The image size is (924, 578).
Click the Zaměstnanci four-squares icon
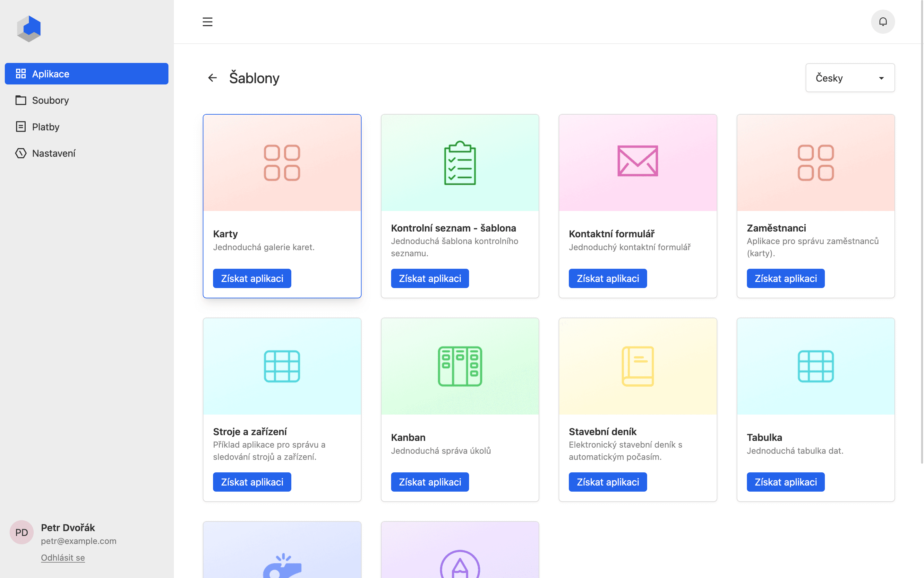point(816,163)
